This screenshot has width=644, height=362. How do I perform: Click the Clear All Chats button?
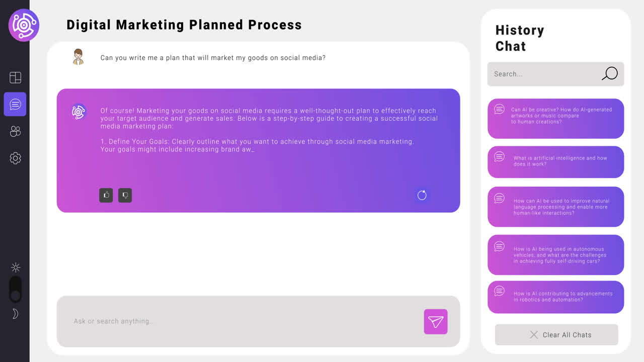[556, 335]
